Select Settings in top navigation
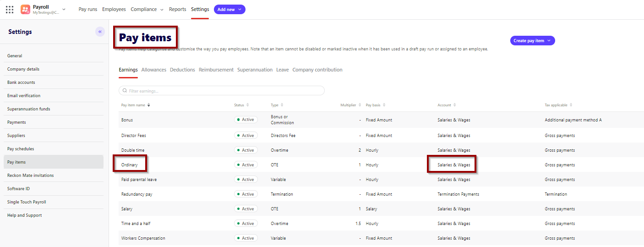 [200, 9]
